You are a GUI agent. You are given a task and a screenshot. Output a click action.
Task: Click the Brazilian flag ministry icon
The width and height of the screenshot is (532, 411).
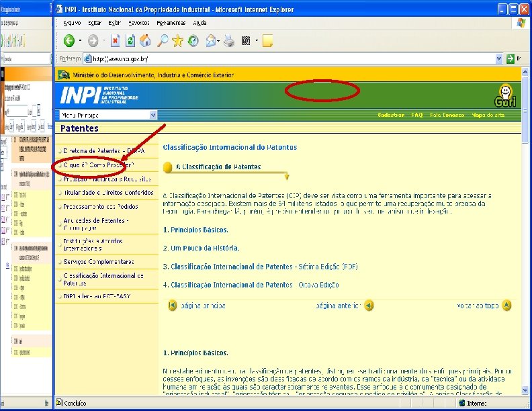(x=63, y=75)
